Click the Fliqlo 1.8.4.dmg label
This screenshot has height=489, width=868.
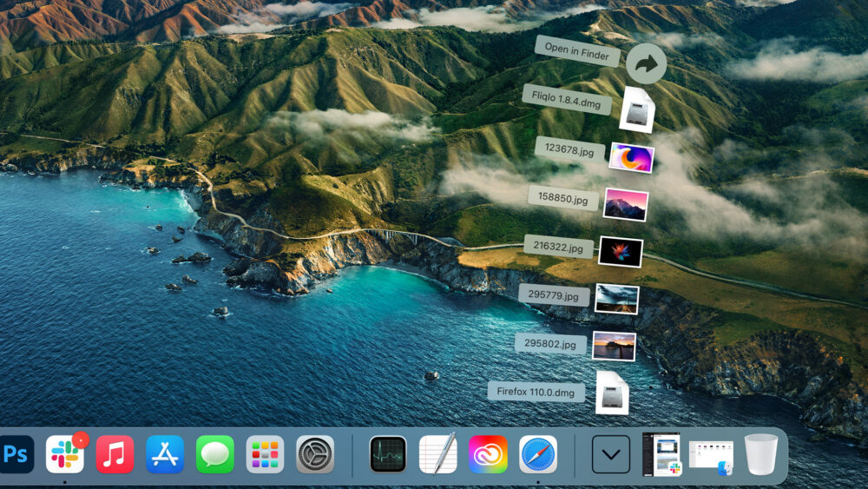click(566, 100)
